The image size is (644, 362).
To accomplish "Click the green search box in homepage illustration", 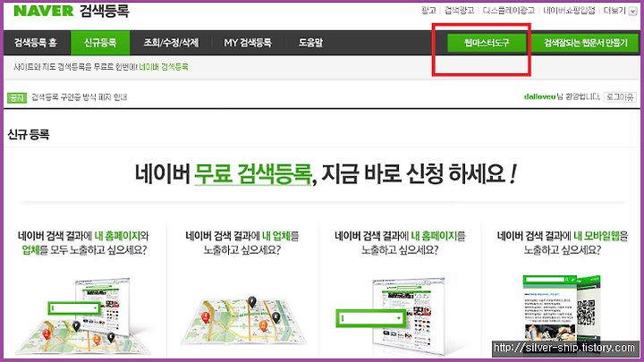I will pyautogui.click(x=370, y=318).
